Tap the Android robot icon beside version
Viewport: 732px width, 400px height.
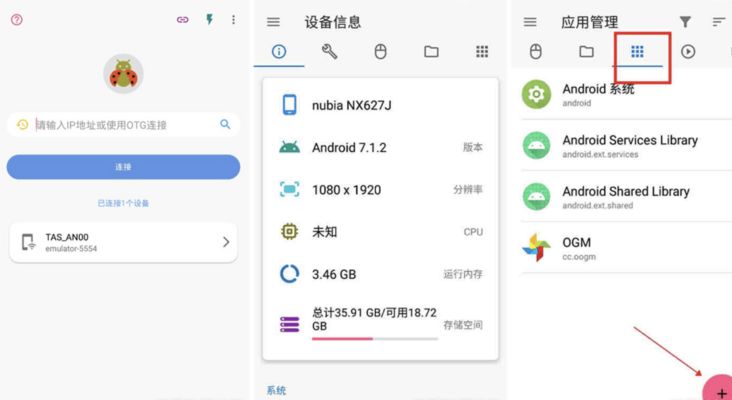coord(289,147)
